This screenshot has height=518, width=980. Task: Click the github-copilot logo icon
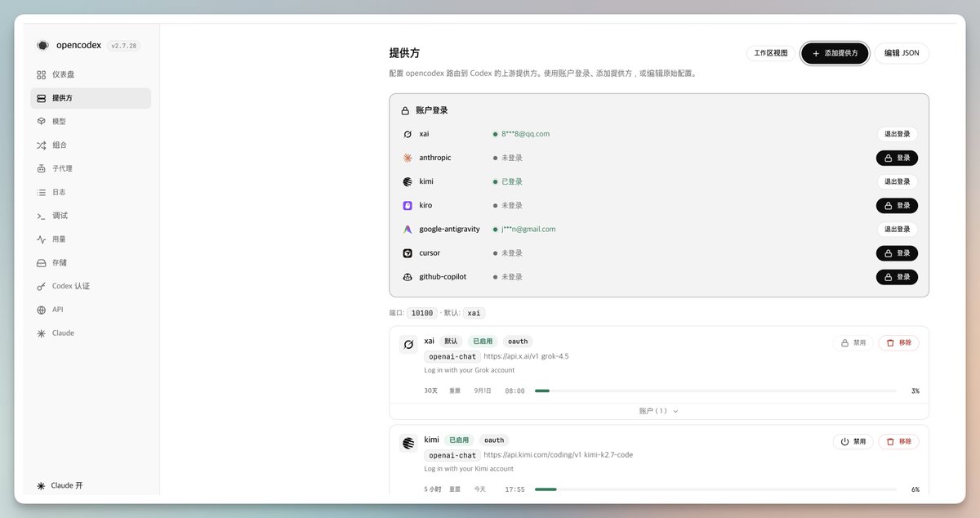pyautogui.click(x=408, y=277)
